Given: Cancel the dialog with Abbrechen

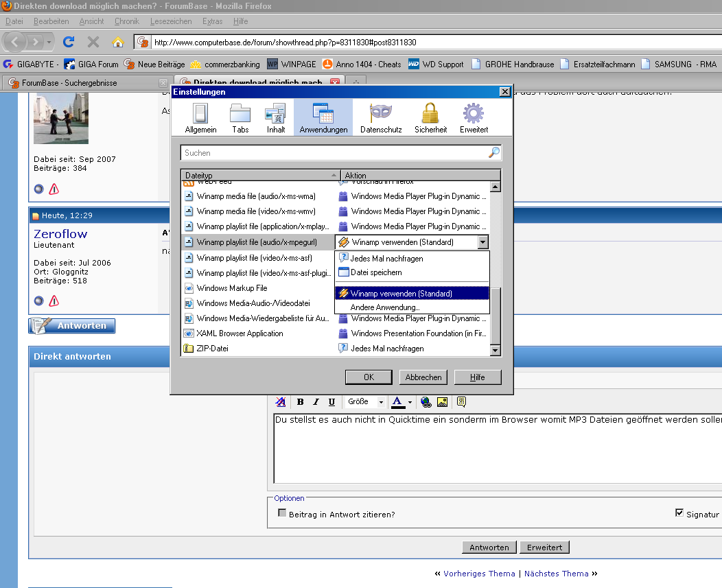Looking at the screenshot, I should point(423,377).
